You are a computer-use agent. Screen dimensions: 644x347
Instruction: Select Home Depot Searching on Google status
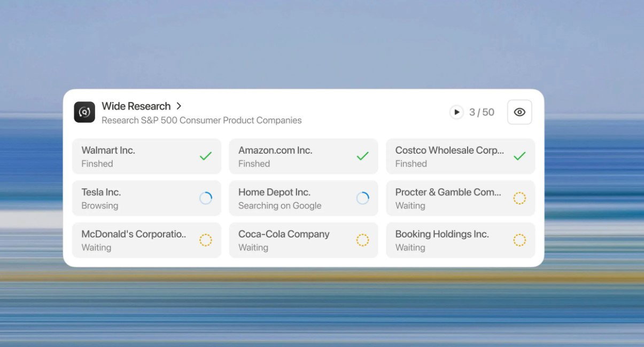280,206
